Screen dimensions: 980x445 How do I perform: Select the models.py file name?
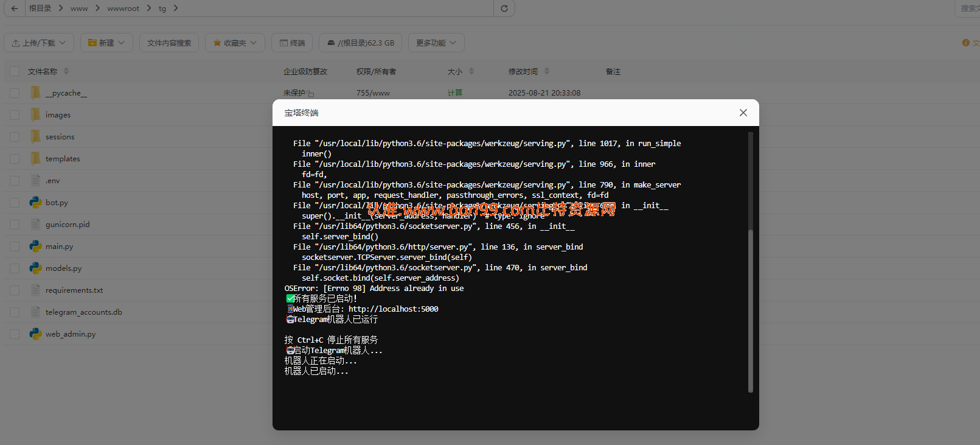[x=63, y=268]
